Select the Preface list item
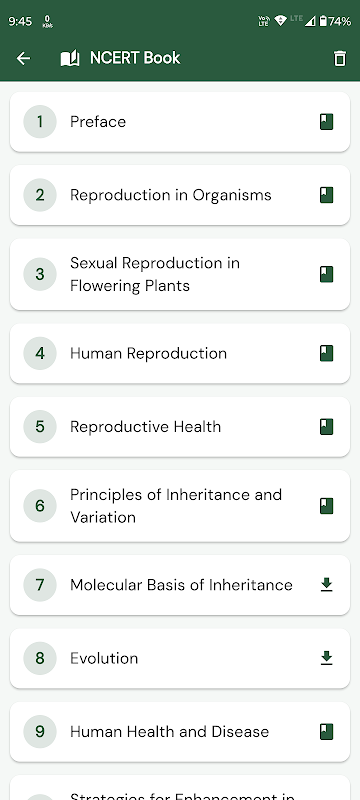 point(180,122)
